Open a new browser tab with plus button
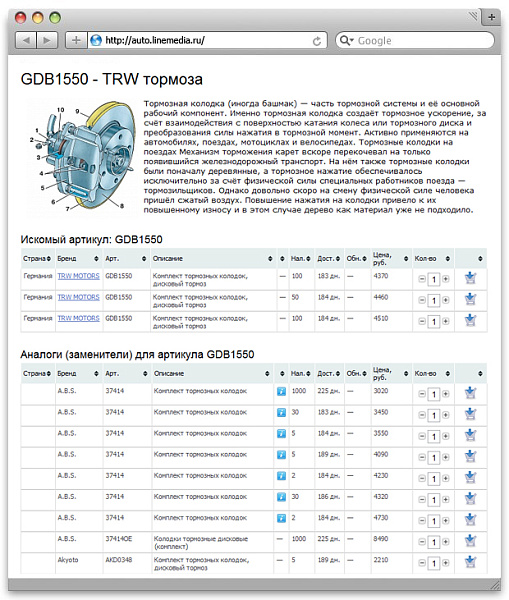 pos(492,17)
